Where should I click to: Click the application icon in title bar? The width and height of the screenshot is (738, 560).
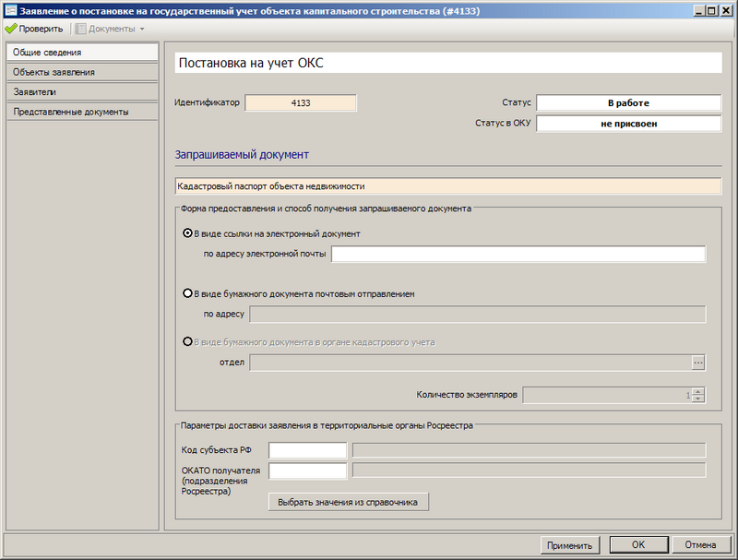coord(10,10)
